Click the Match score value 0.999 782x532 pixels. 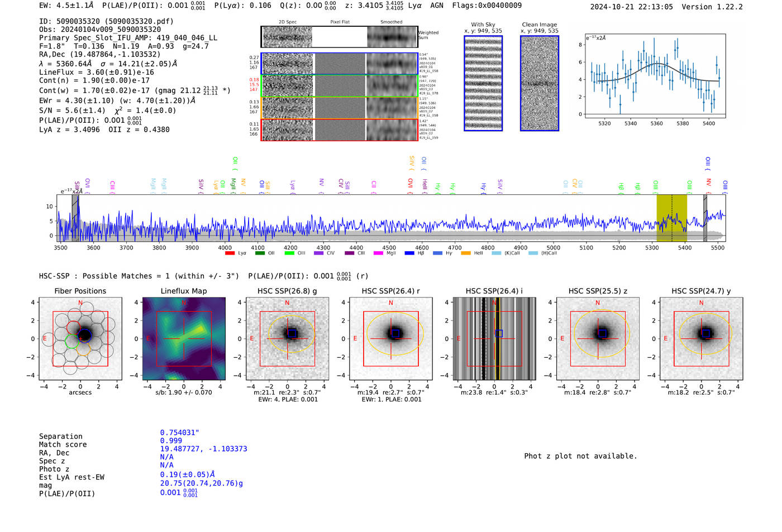171,440
